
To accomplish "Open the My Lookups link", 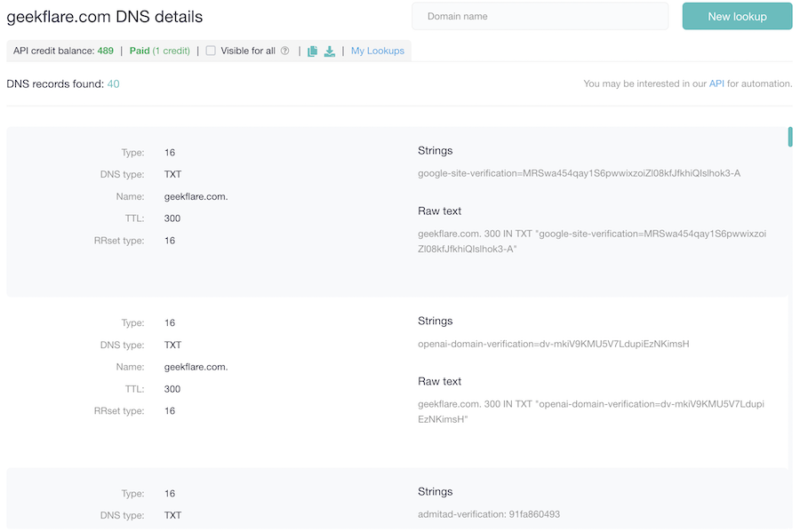I will [x=378, y=51].
